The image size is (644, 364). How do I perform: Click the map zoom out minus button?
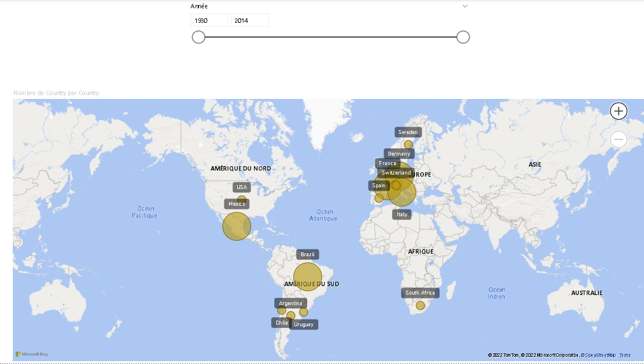[618, 139]
